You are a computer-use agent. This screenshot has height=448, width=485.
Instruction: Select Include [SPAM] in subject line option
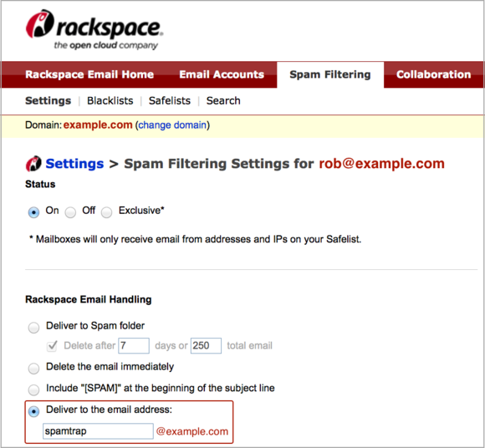(x=33, y=389)
